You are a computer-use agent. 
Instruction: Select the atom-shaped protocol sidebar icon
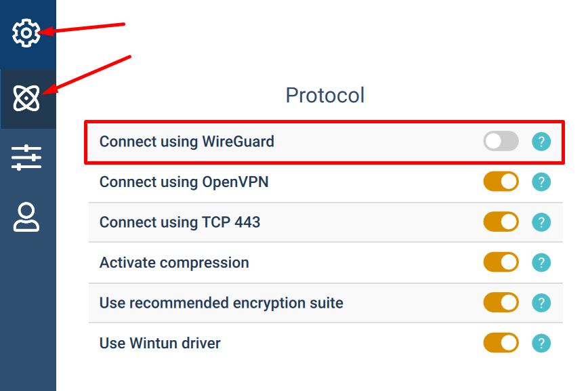coord(26,98)
